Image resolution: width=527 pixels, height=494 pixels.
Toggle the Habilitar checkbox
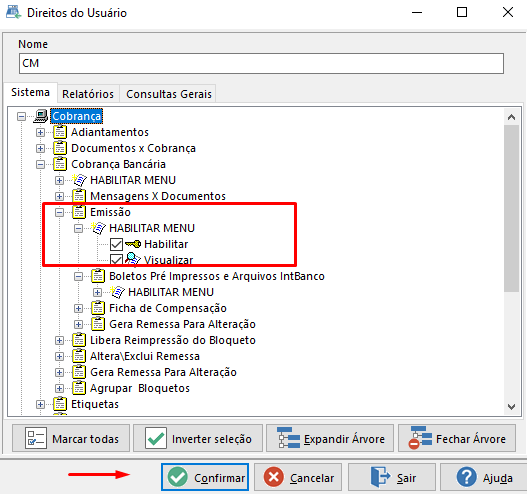116,244
